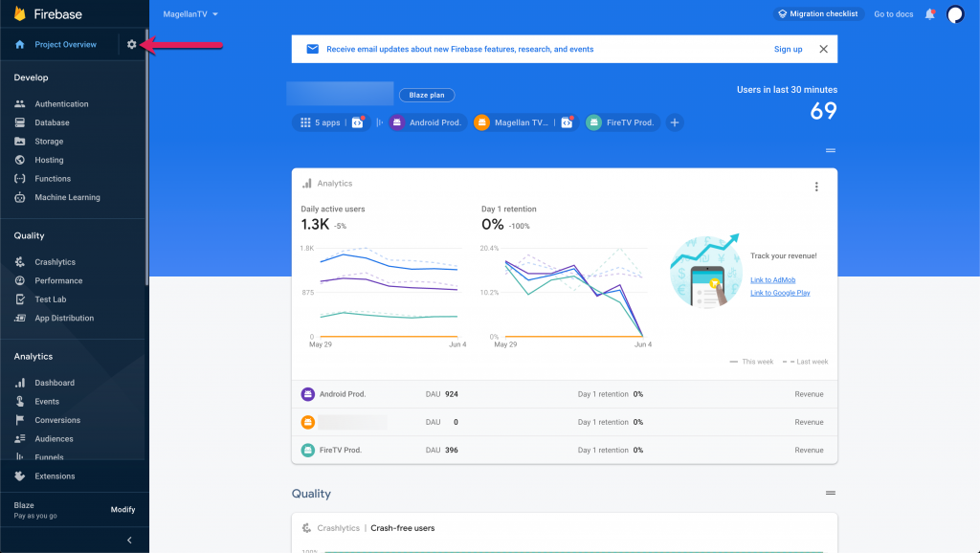The image size is (980, 553).
Task: Click the Quality section drag handle
Action: [830, 493]
